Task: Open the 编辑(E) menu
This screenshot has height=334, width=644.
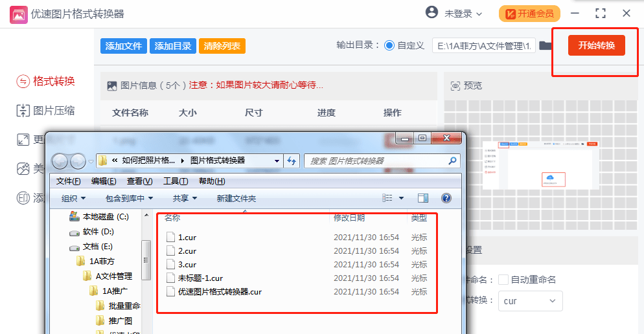Action: click(104, 181)
